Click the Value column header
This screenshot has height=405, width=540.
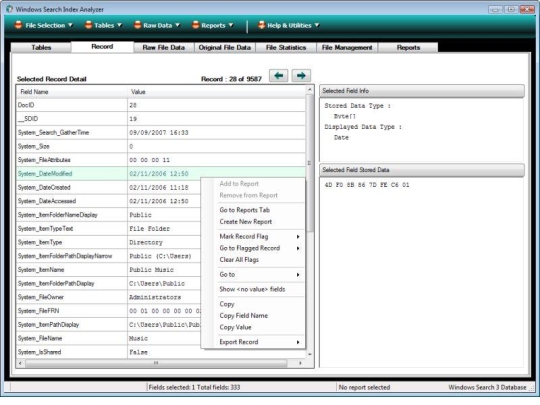216,92
